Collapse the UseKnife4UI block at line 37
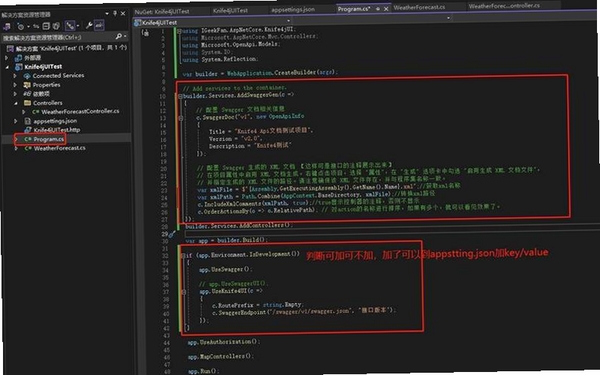The image size is (600, 375). 183,292
